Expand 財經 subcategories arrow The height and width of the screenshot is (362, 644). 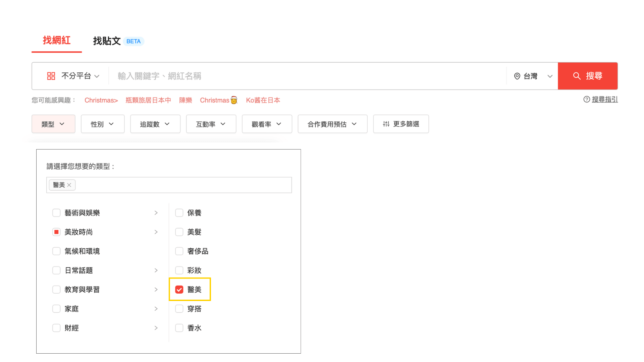coord(156,328)
